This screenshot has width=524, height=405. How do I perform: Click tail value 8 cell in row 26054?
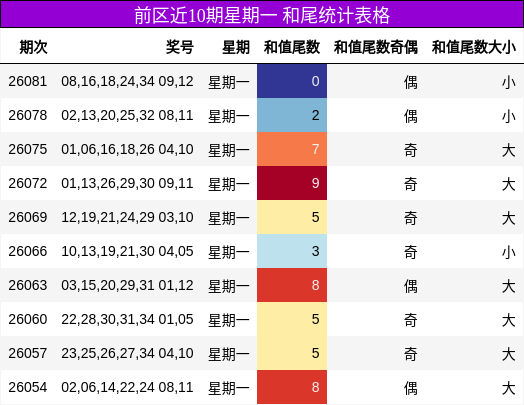click(292, 387)
